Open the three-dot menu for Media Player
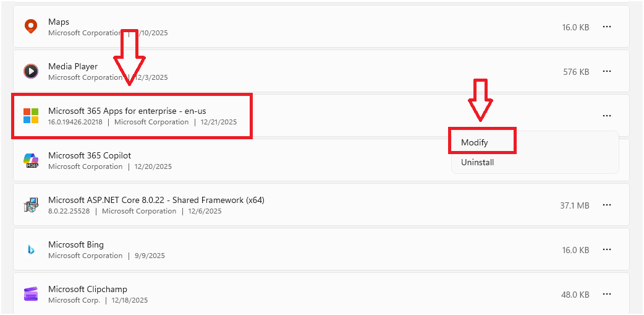Screen dimensions: 644x315 coord(607,72)
